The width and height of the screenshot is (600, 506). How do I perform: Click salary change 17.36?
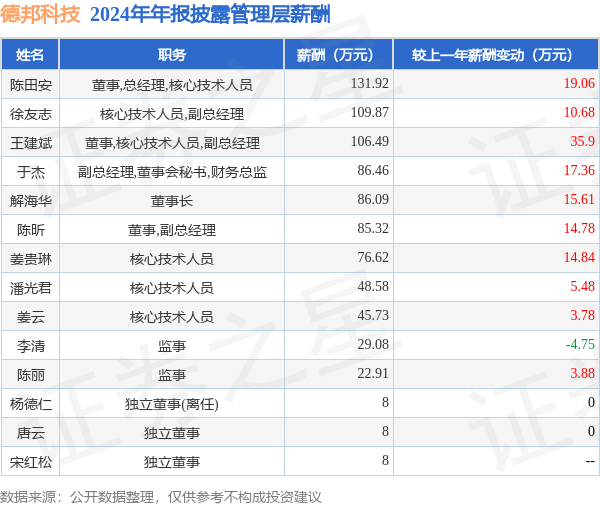[579, 170]
